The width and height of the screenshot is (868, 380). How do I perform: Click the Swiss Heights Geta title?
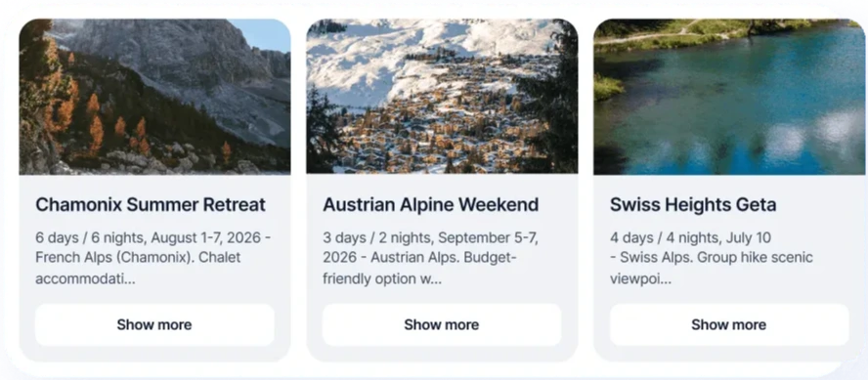(x=693, y=205)
